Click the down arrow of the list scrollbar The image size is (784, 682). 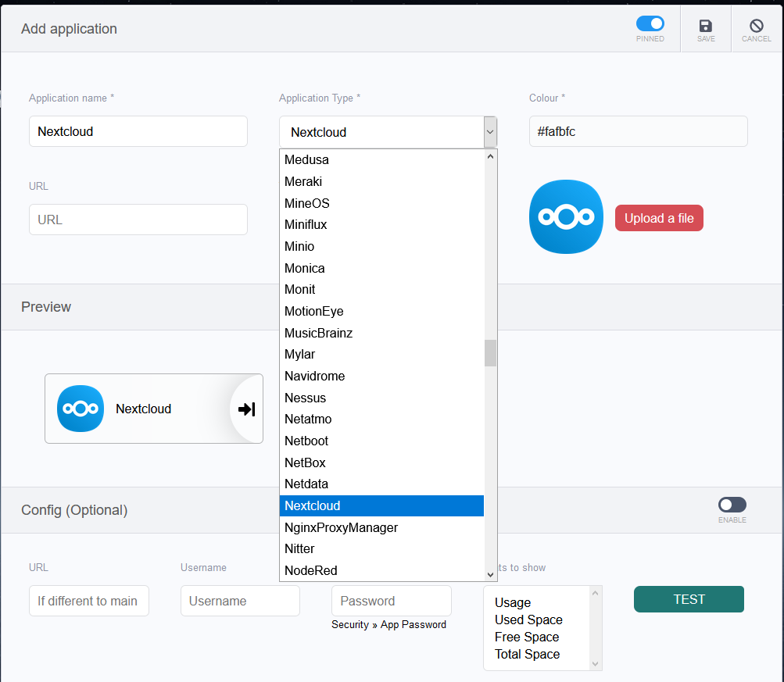coord(490,576)
